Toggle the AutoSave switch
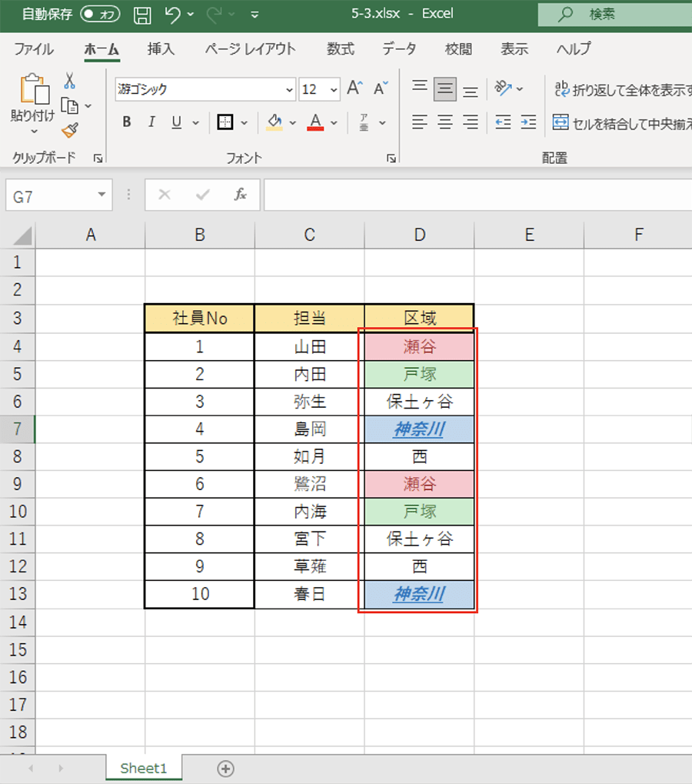This screenshot has height=784, width=692. tap(101, 14)
